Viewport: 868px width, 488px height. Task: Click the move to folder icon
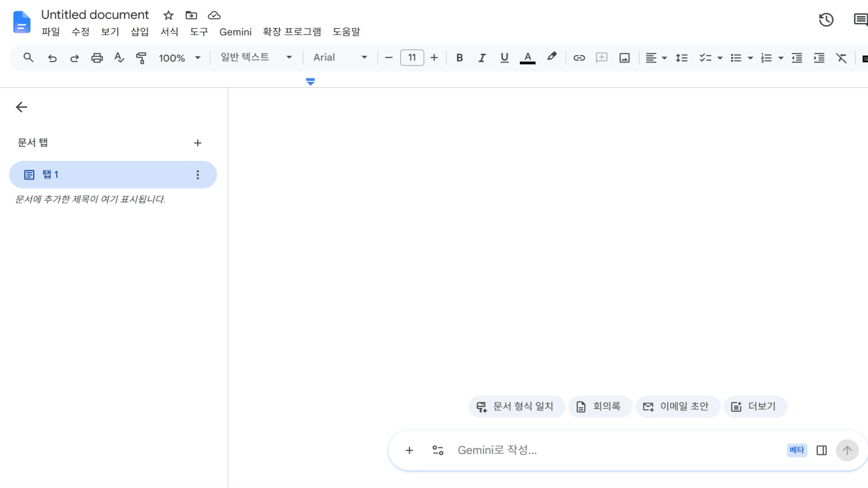point(191,15)
